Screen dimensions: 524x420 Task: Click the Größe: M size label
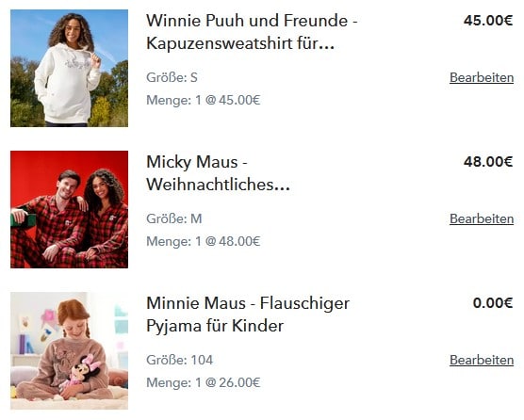point(174,219)
